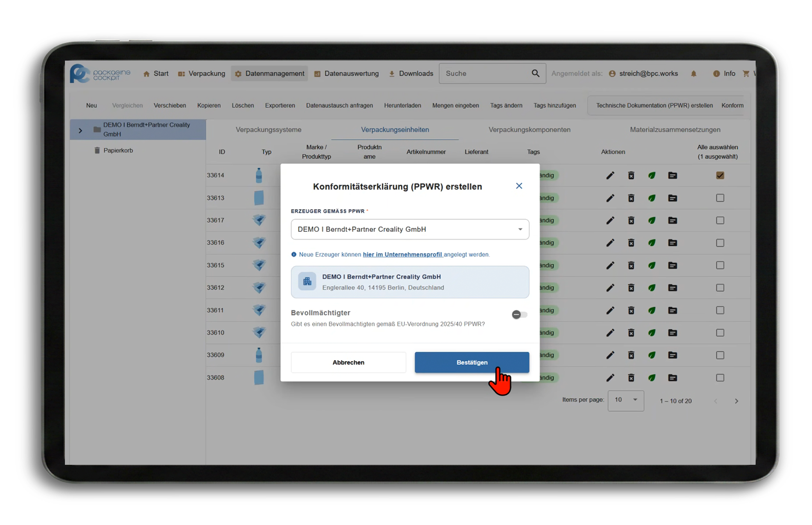Click the folder icon for row 33615
Viewport: 812px width, 525px height.
(x=672, y=265)
